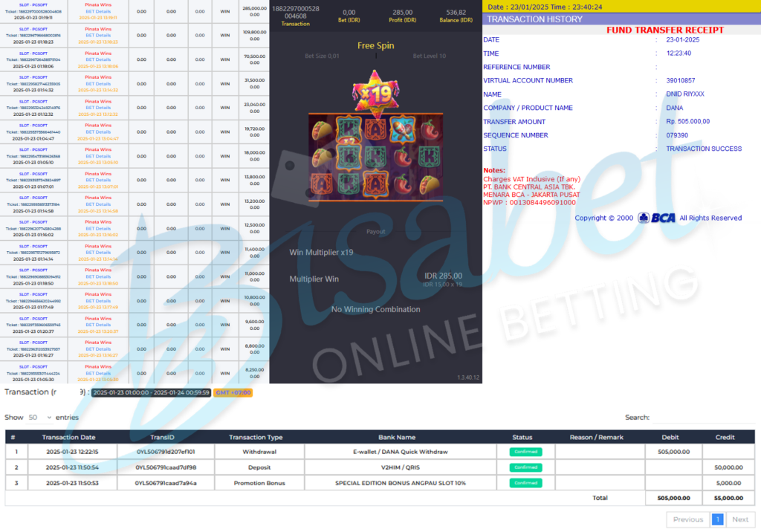
Task: Click the x19 piñata star multiplier icon
Action: (375, 91)
